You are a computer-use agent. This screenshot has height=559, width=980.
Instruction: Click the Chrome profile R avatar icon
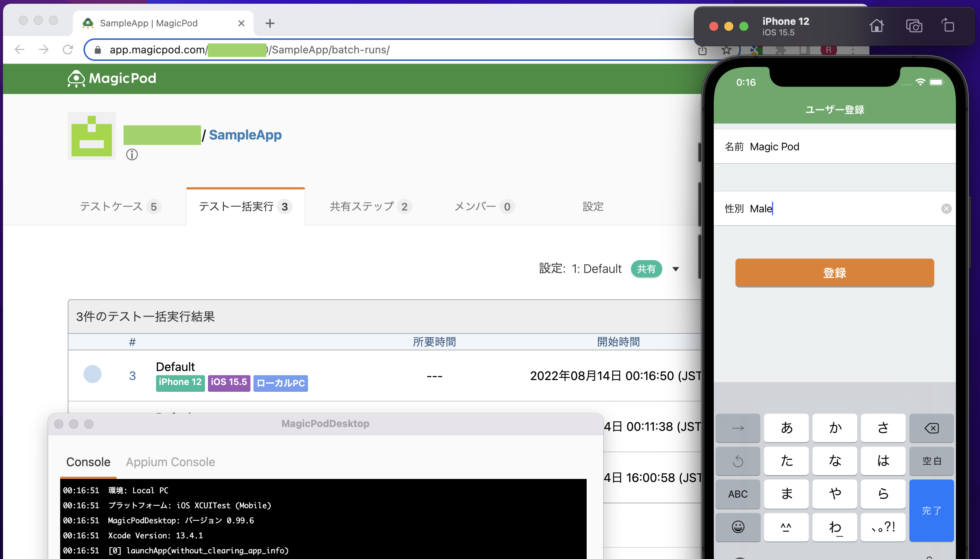click(x=829, y=50)
